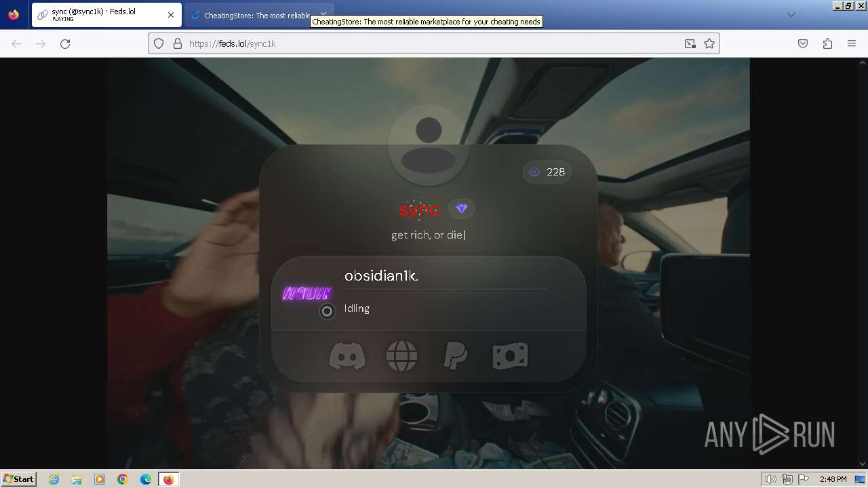This screenshot has height=488, width=868.
Task: Click the Action Center flag icon
Action: 804,479
